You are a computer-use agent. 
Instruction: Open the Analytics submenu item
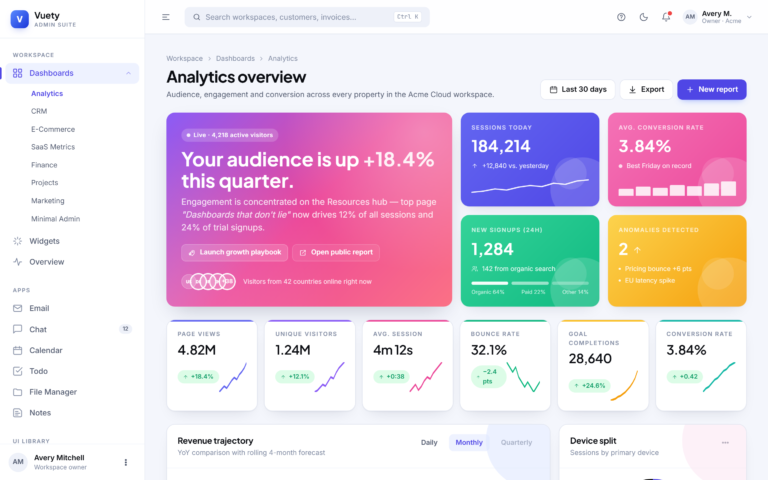(x=47, y=94)
